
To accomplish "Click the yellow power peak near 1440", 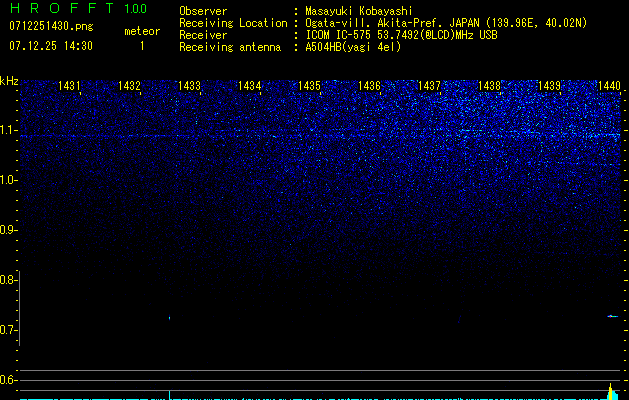I will coord(611,391).
